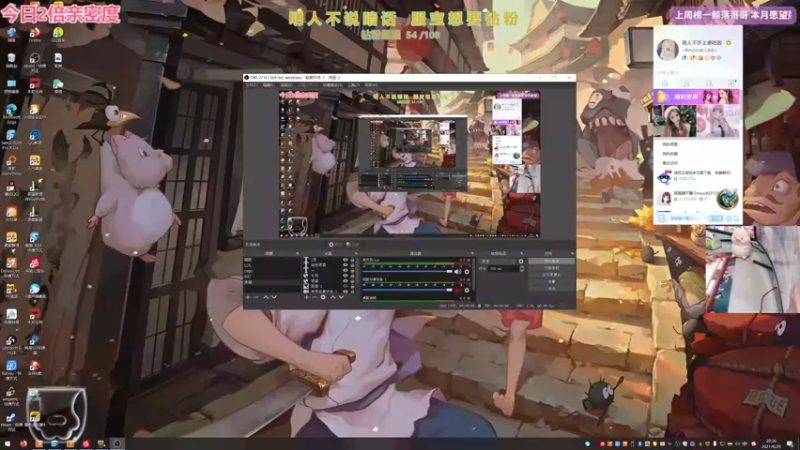This screenshot has width=800, height=450.
Task: Pop out the scenes dock panel
Action: tap(297, 254)
